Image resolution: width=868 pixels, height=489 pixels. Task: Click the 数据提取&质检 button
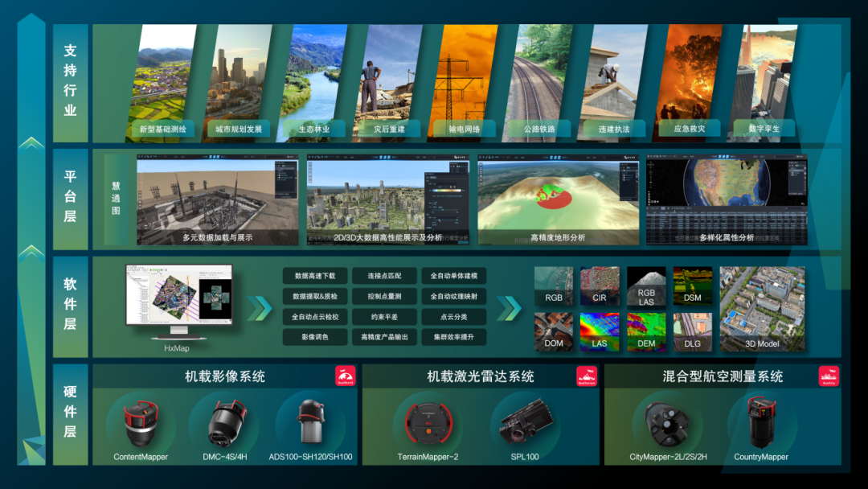315,296
